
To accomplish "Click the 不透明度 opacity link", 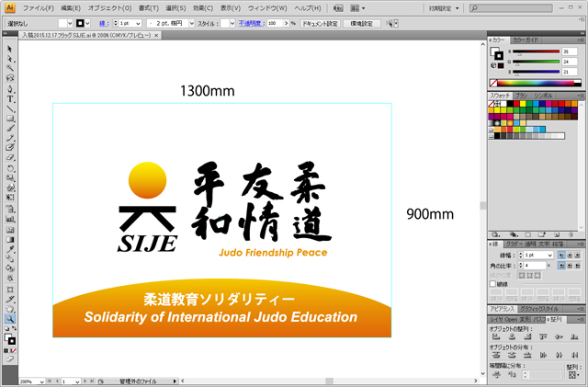I will pyautogui.click(x=251, y=23).
